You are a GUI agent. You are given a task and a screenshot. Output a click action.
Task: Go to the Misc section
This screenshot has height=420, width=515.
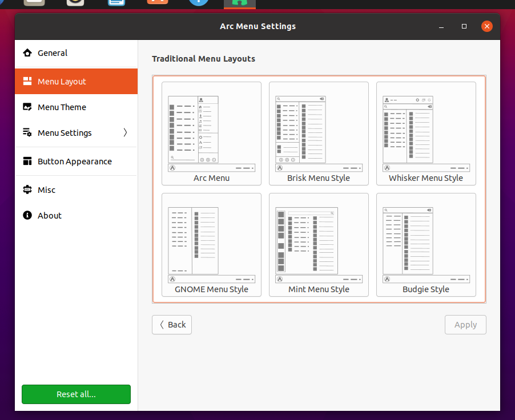76,190
